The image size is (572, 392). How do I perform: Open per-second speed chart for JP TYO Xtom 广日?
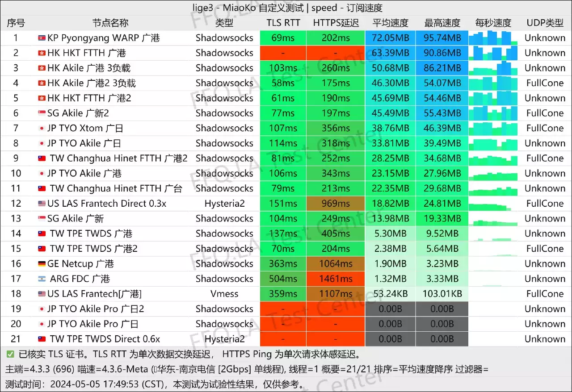coord(493,129)
